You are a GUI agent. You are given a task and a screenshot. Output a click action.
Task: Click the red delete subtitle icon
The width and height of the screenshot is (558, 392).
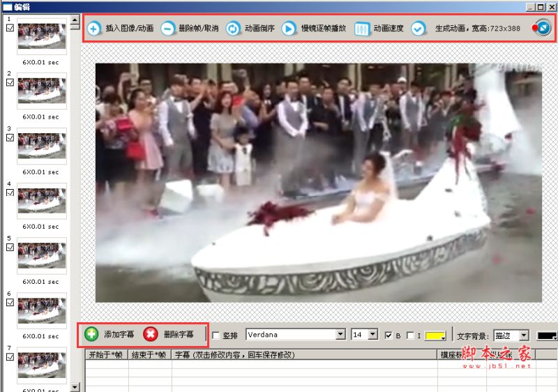click(x=151, y=334)
